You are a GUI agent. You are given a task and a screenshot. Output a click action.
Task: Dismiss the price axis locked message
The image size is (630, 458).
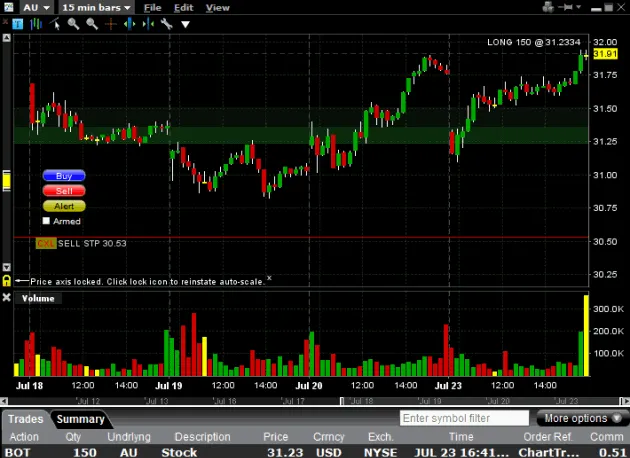point(269,279)
